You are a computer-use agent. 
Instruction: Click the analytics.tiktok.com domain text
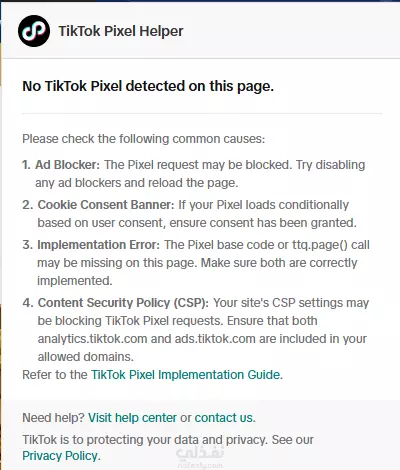[92, 339]
